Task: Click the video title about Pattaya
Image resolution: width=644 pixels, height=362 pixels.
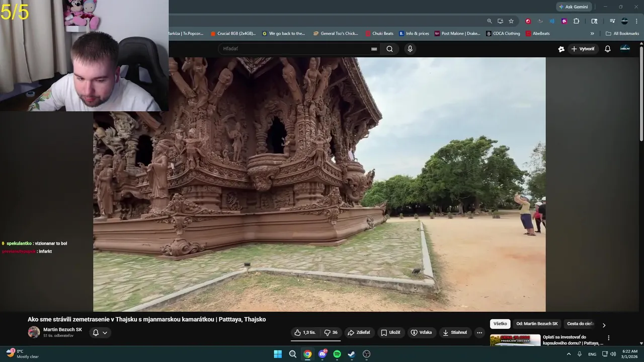Action: 146,319
